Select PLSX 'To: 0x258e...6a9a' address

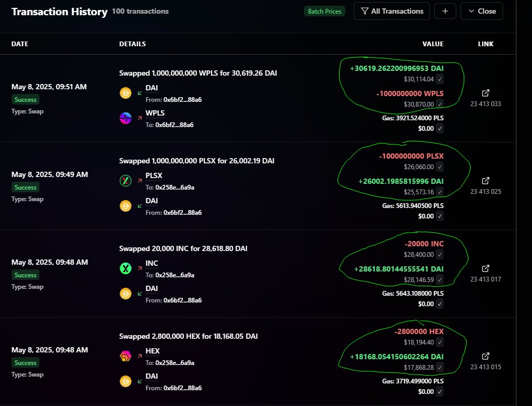[170, 187]
